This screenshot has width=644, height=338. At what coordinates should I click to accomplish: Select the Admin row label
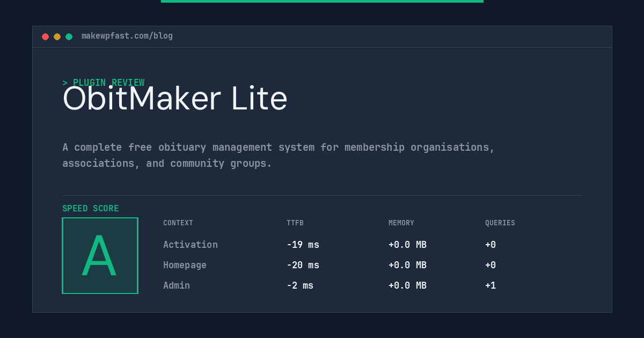[x=177, y=285]
